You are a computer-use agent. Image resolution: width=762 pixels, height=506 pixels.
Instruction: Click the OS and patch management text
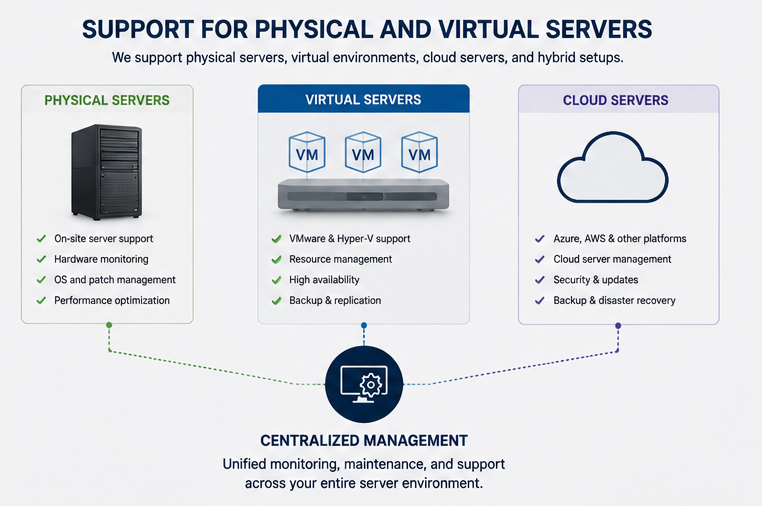pos(115,280)
